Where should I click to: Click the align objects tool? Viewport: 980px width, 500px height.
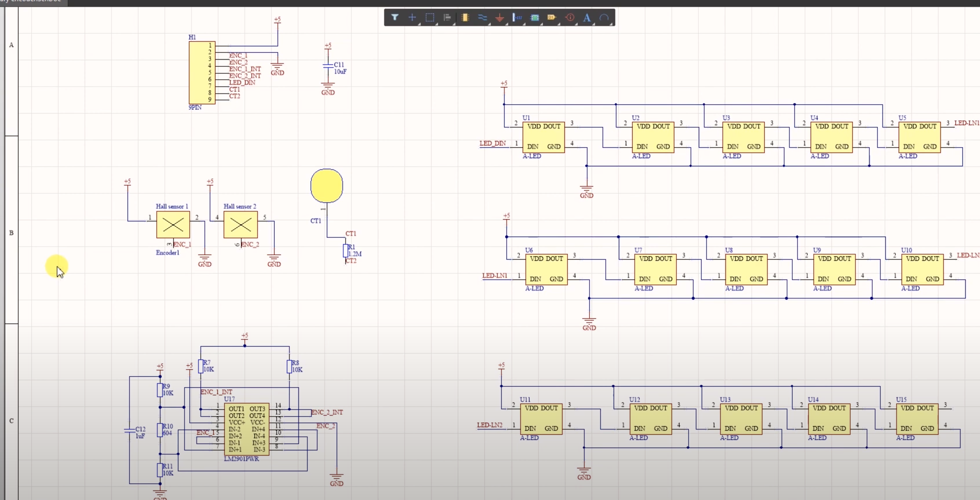pyautogui.click(x=447, y=17)
